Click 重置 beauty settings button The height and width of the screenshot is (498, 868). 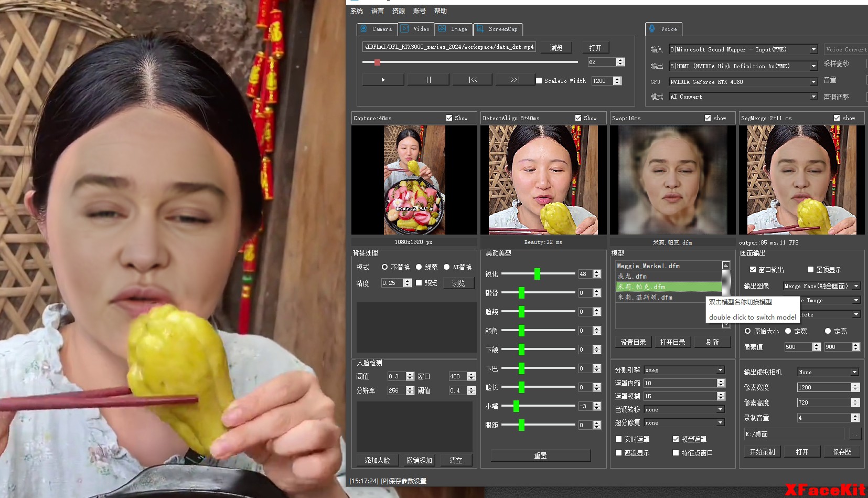541,455
